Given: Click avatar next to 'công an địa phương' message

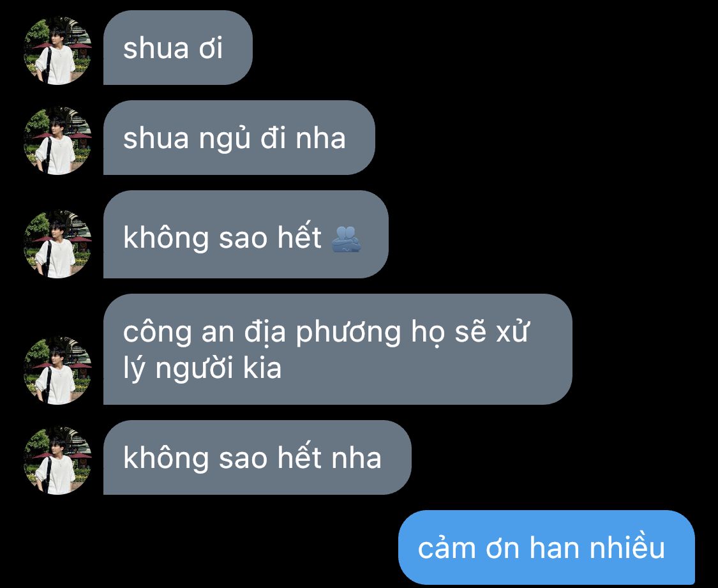Looking at the screenshot, I should (x=57, y=370).
